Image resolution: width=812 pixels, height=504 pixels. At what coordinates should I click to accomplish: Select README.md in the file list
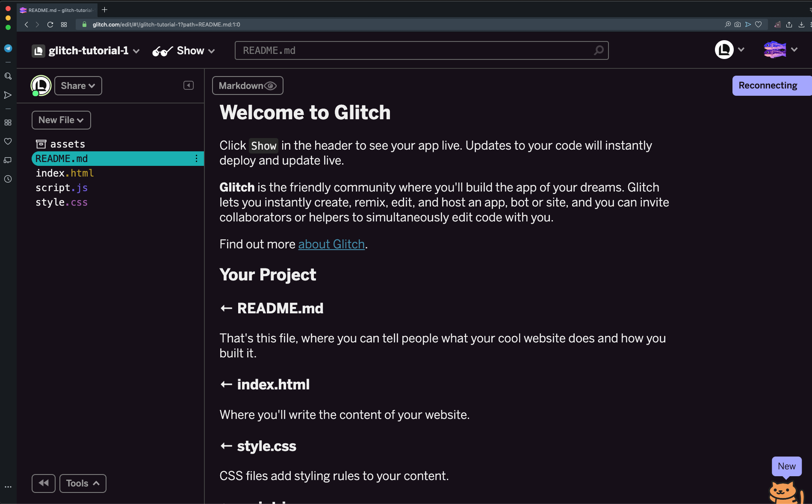click(118, 159)
